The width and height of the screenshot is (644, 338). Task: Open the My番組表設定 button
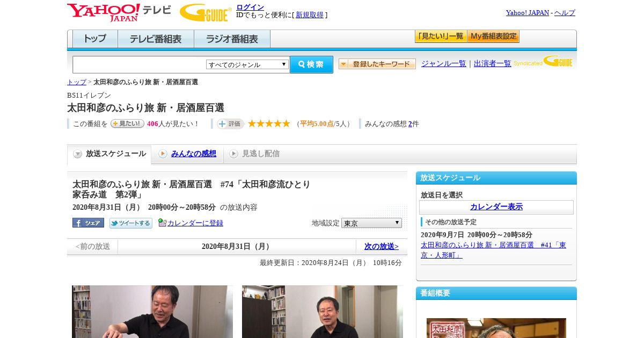[493, 36]
